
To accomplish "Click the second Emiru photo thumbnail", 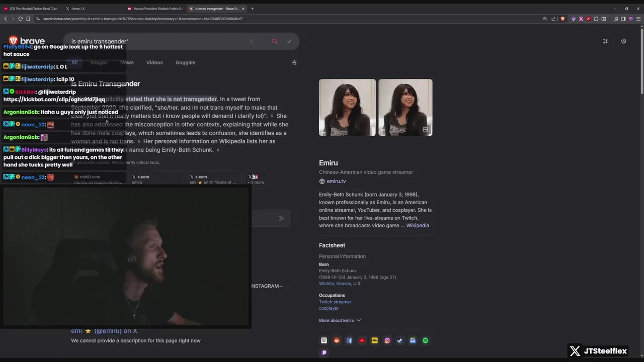I will (x=406, y=108).
